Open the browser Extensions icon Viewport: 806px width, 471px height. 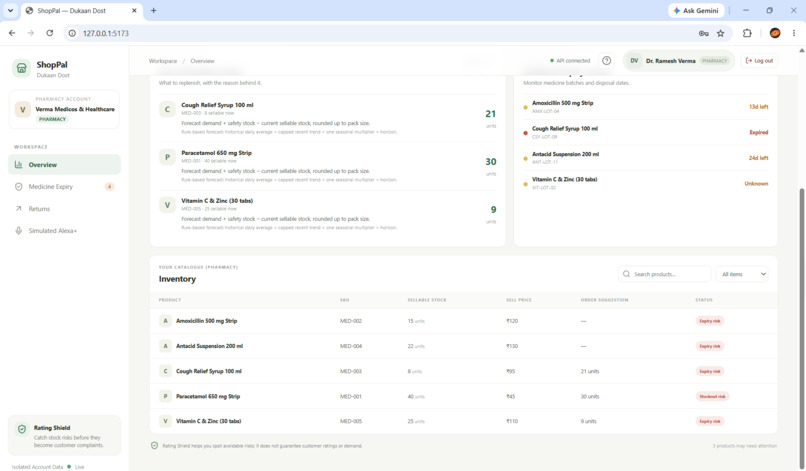pyautogui.click(x=747, y=33)
